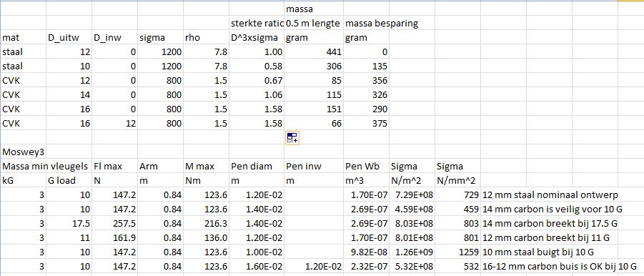
Task: Select the 'massa besparing' header cell
Action: pyautogui.click(x=367, y=24)
